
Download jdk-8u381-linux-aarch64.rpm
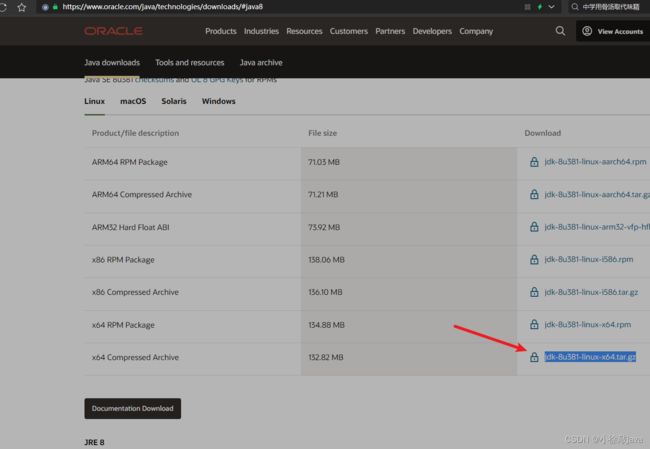[x=595, y=162]
